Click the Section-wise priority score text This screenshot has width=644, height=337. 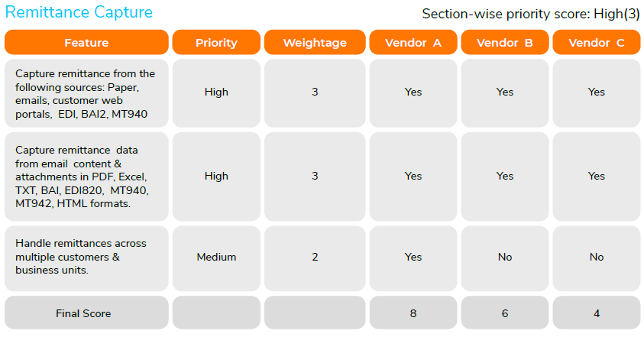pyautogui.click(x=530, y=14)
